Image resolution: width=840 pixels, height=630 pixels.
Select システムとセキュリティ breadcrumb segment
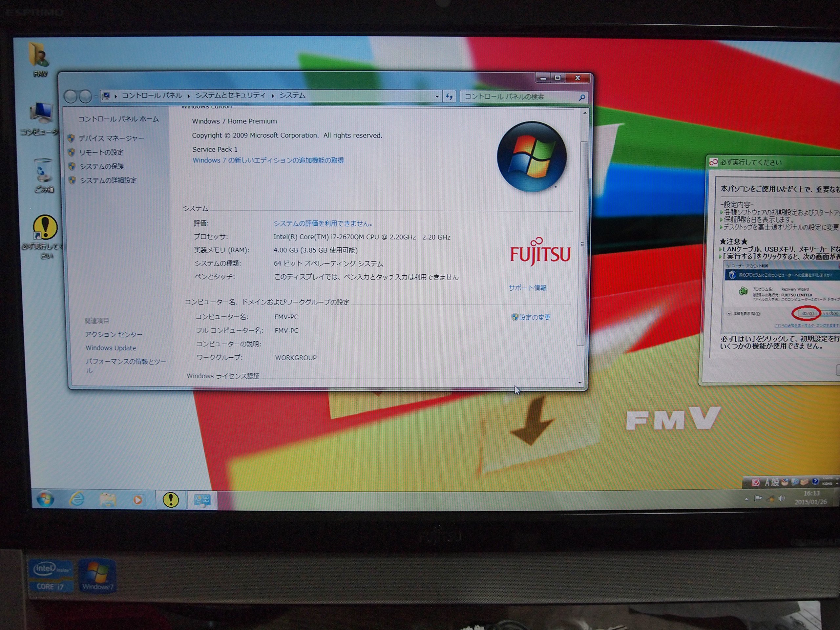pos(230,95)
